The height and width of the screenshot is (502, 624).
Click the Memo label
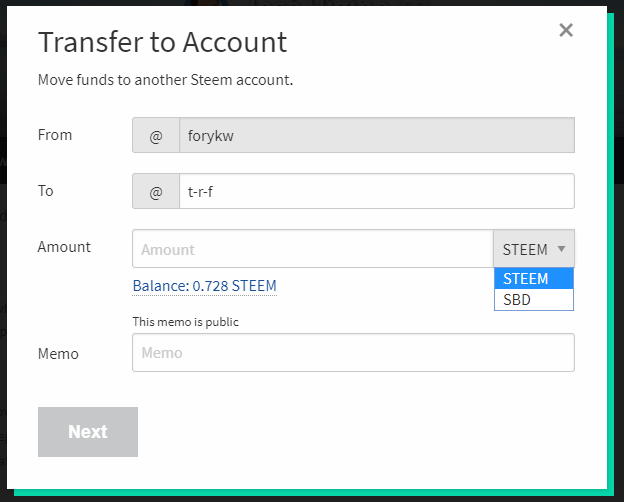[x=58, y=353]
